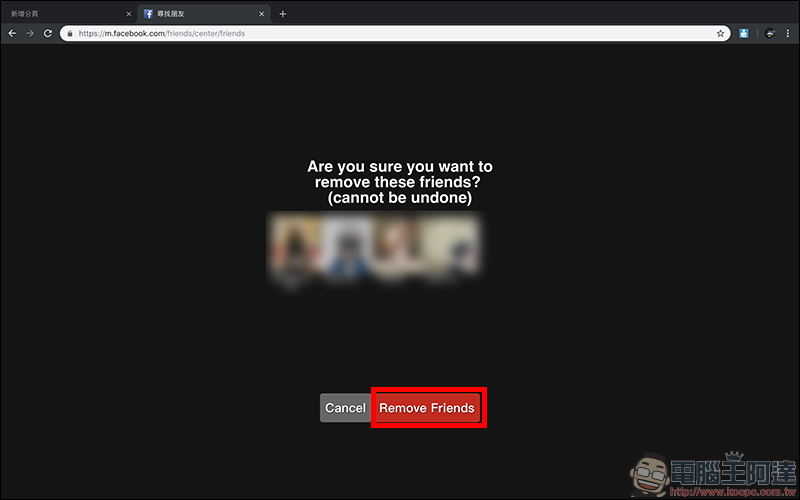Switch to the 新增分頁 tab
This screenshot has height=500, width=800.
[x=69, y=14]
